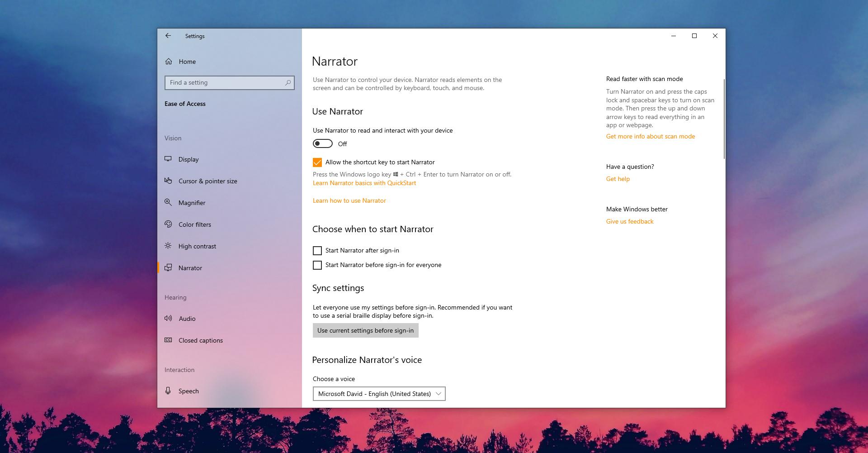The image size is (868, 453).
Task: Open Speech settings under Interaction
Action: click(x=229, y=391)
